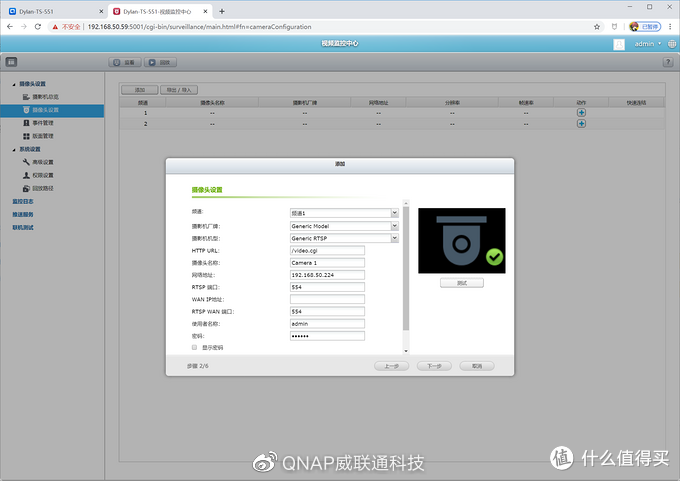This screenshot has height=481, width=680.
Task: Toggle the sidebar panel icon at top left
Action: pos(11,62)
